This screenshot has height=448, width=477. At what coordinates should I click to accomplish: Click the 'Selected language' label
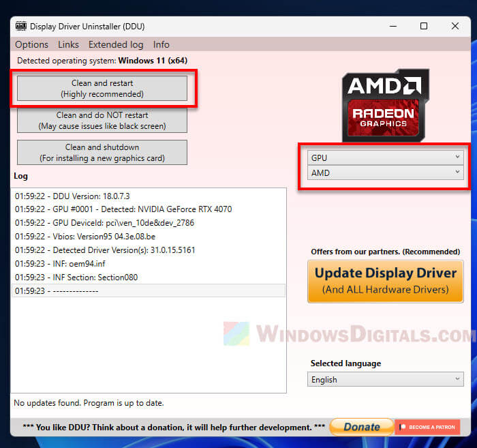[x=345, y=363]
